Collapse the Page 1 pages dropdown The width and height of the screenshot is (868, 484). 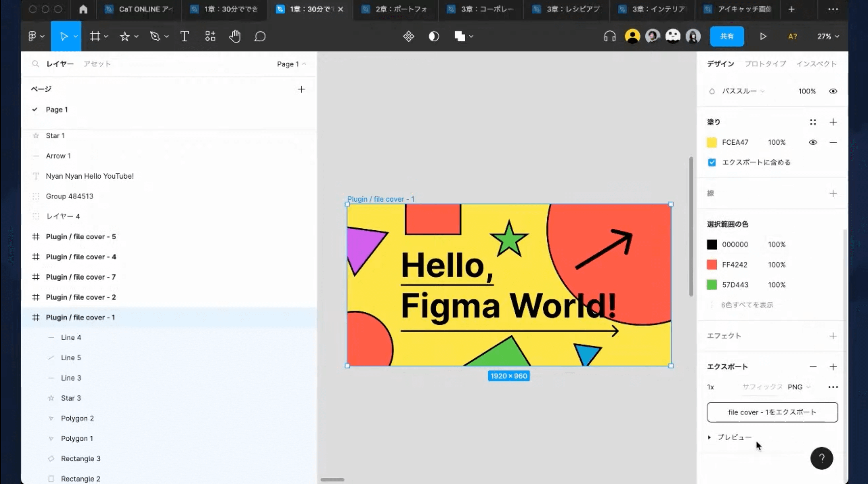(x=291, y=64)
